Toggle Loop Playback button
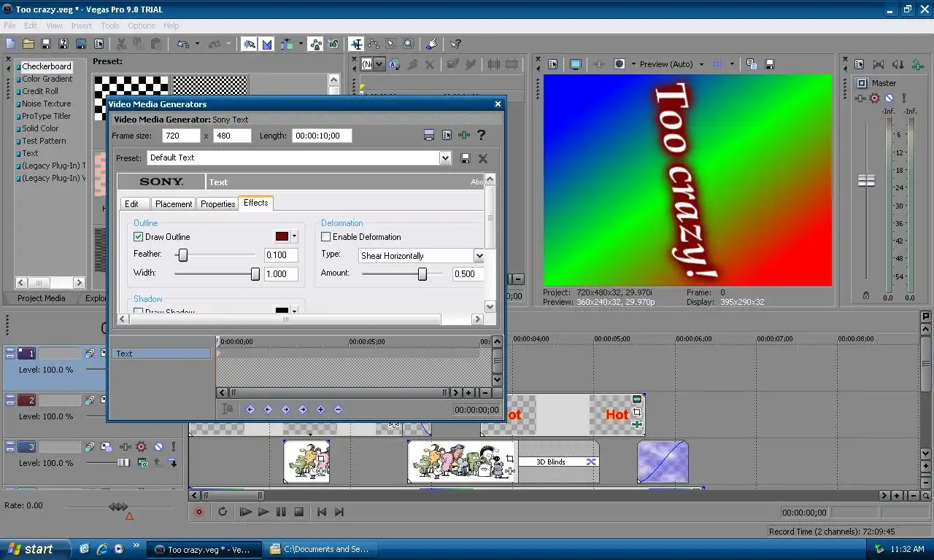 click(x=223, y=512)
